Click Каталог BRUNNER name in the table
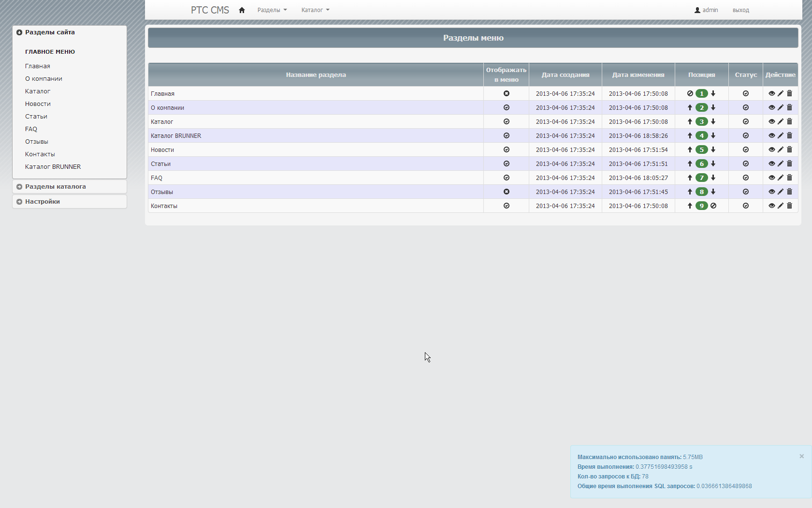Viewport: 812px width, 508px height. point(176,136)
